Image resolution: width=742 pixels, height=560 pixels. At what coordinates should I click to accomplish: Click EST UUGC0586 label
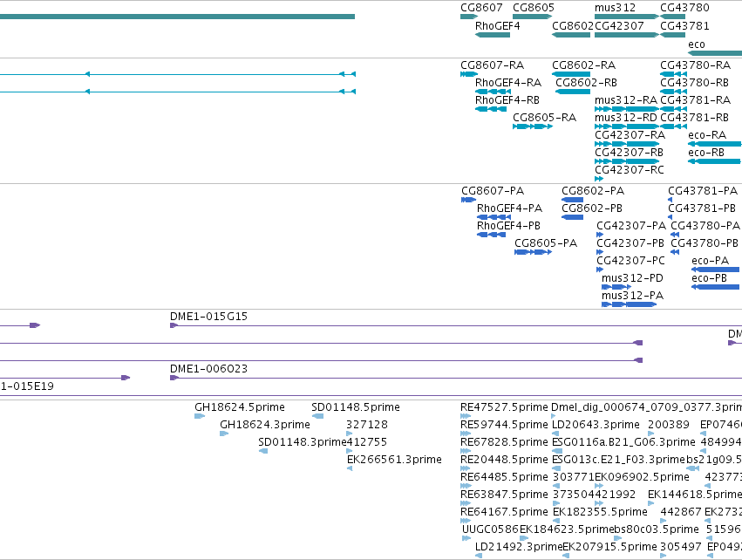coord(490,530)
